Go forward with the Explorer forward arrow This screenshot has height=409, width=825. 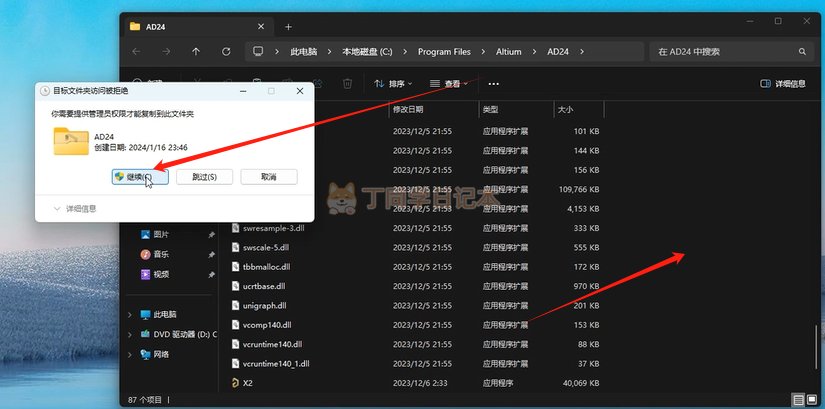point(166,52)
